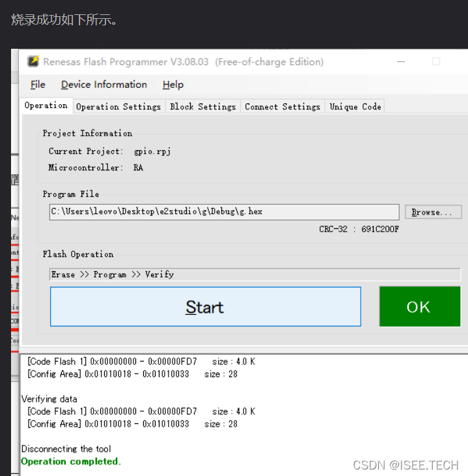Click the 'Disconnecting the tool' log line
Image resolution: width=468 pixels, height=476 pixels.
coord(66,449)
